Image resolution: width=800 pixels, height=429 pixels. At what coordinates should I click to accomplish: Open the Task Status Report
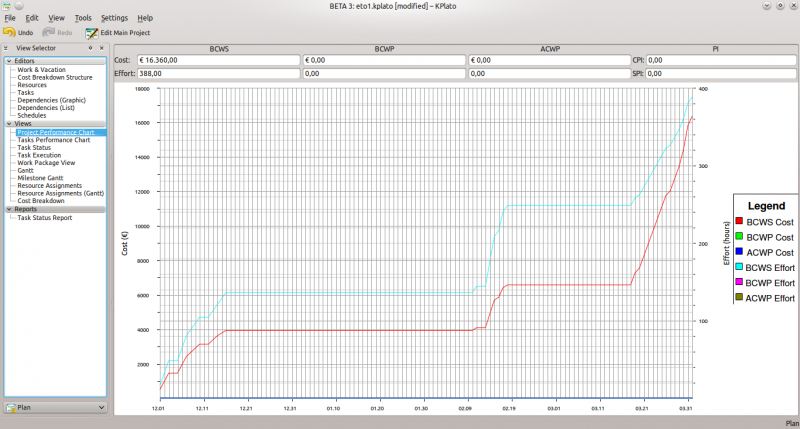point(45,217)
